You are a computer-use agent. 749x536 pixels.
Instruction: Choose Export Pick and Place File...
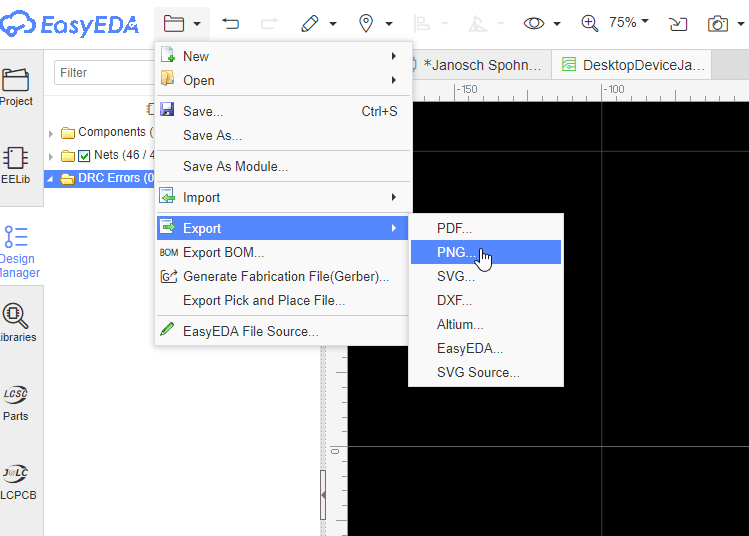282,300
